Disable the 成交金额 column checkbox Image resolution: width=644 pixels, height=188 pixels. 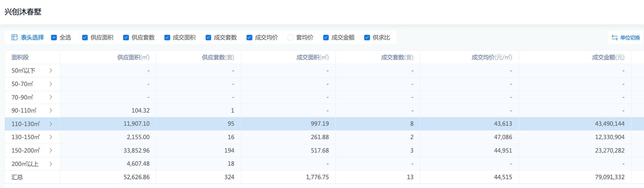(326, 38)
